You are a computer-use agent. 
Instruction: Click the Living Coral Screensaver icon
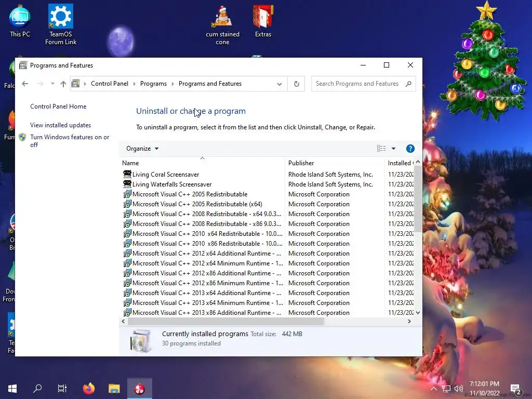[127, 175]
